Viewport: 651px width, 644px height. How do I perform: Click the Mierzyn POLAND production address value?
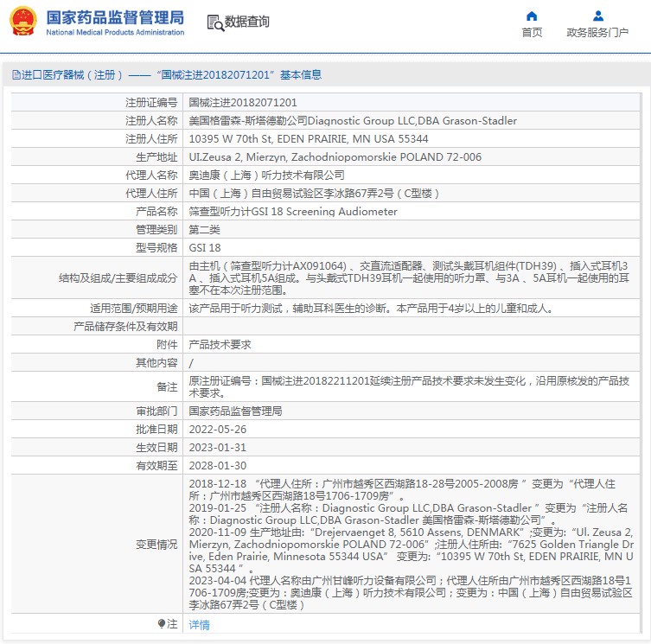click(335, 157)
